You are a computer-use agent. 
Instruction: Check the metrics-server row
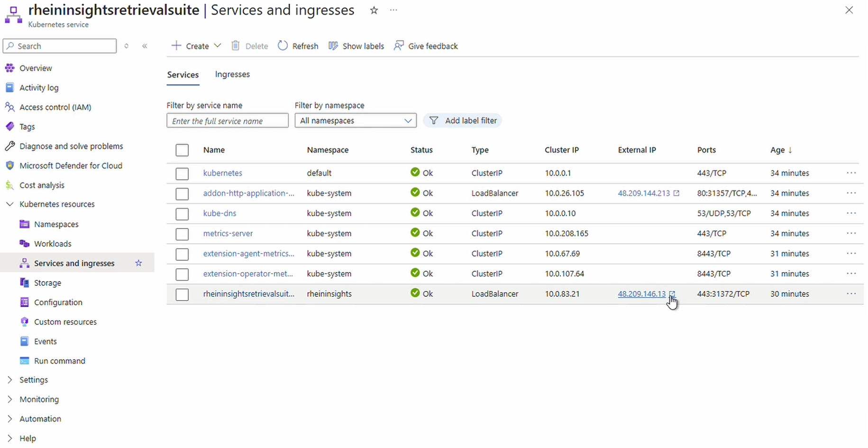(182, 234)
